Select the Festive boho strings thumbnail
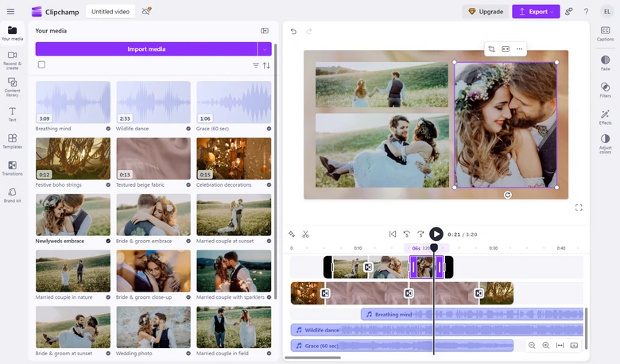The height and width of the screenshot is (364, 620). [73, 158]
